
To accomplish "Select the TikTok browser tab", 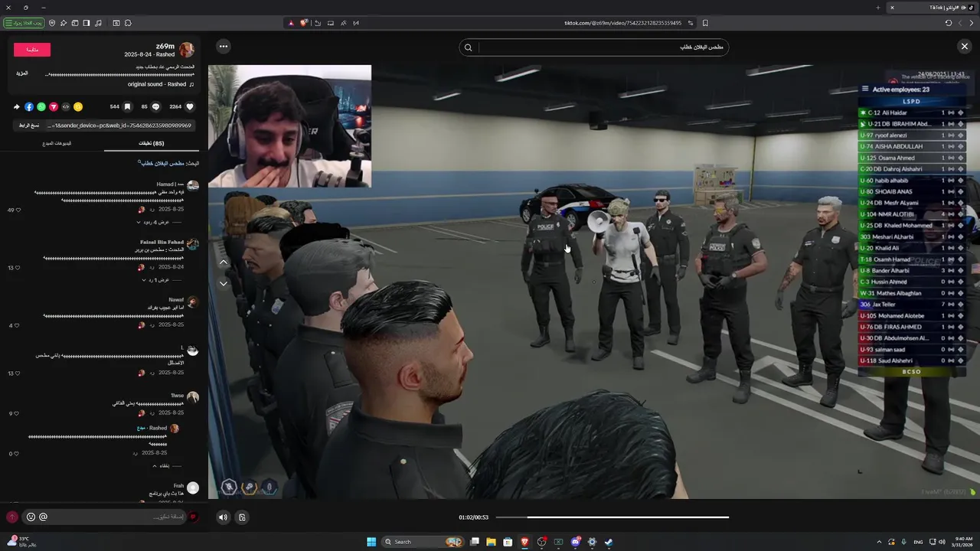I will pyautogui.click(x=932, y=8).
